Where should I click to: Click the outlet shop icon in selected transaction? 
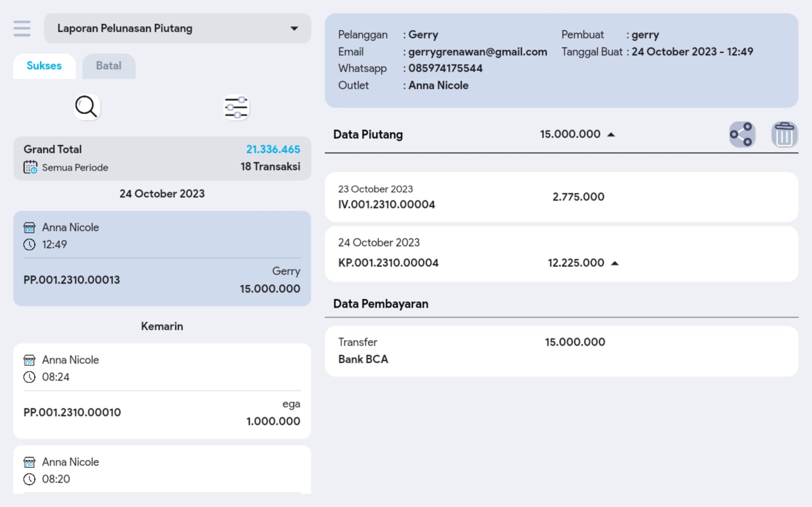pos(29,228)
